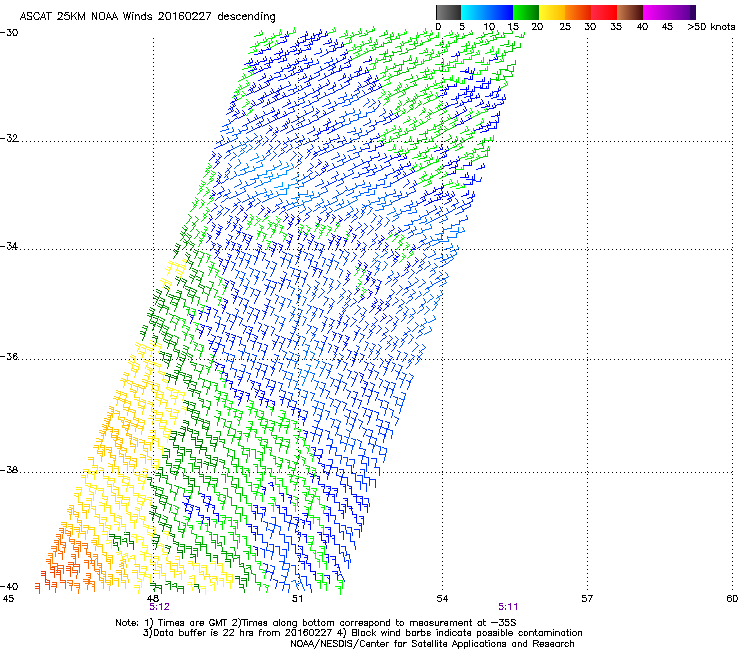This screenshot has width=740, height=650.
Task: Click the note line 'Data buffer is 22 hrs'
Action: click(362, 633)
